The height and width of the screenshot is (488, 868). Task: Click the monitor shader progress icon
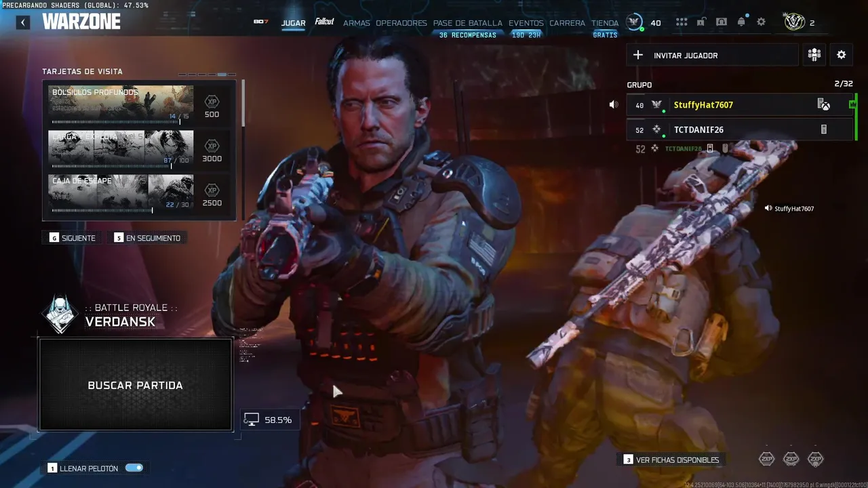(252, 420)
